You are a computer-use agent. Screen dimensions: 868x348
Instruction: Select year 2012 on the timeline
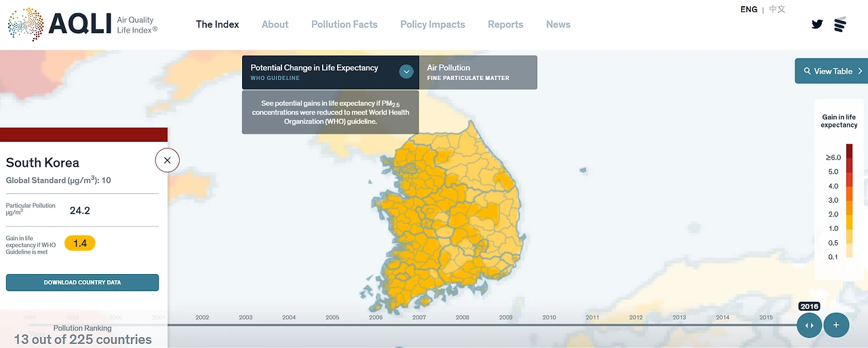[635, 317]
